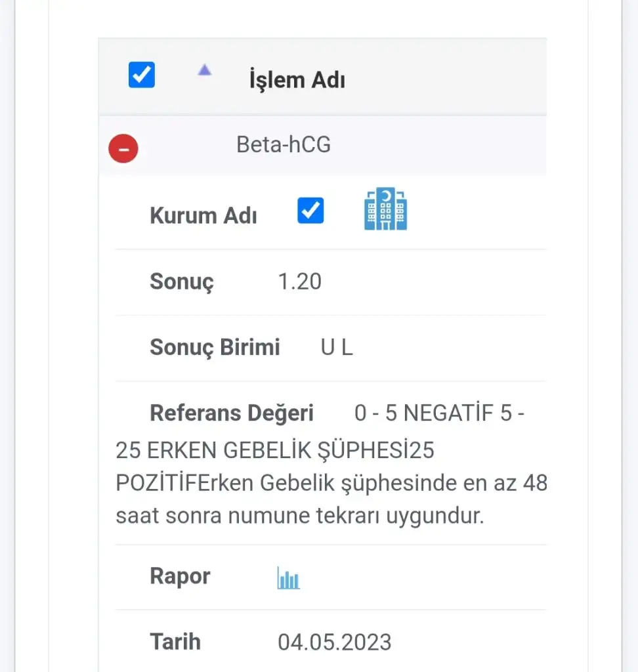Click the numune tekrarı uygundur line
The height and width of the screenshot is (672, 638).
(299, 516)
